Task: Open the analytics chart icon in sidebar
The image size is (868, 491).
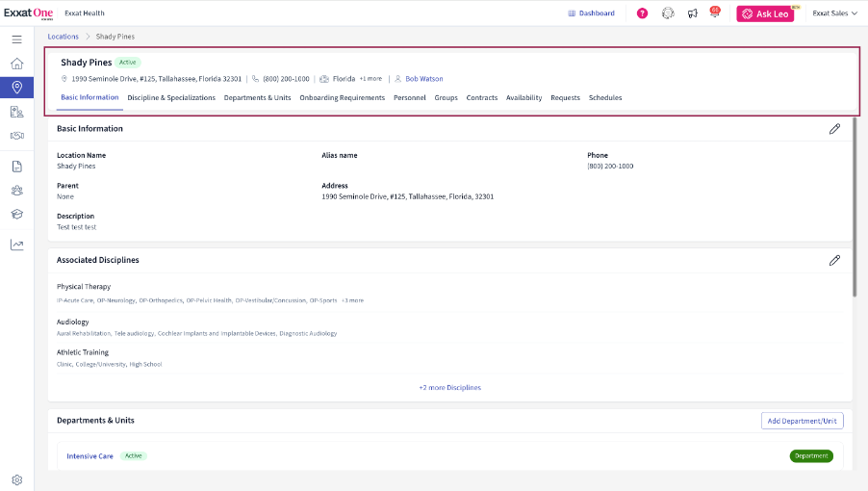Action: 16,245
